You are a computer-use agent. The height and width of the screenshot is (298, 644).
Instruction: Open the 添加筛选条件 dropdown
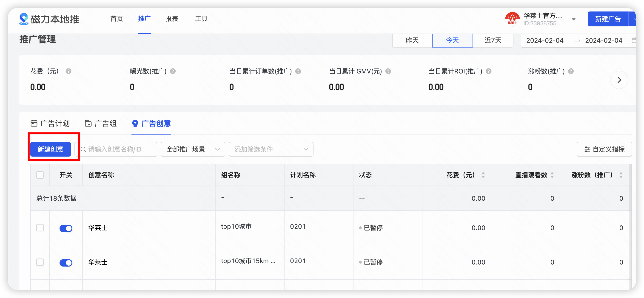tap(271, 149)
